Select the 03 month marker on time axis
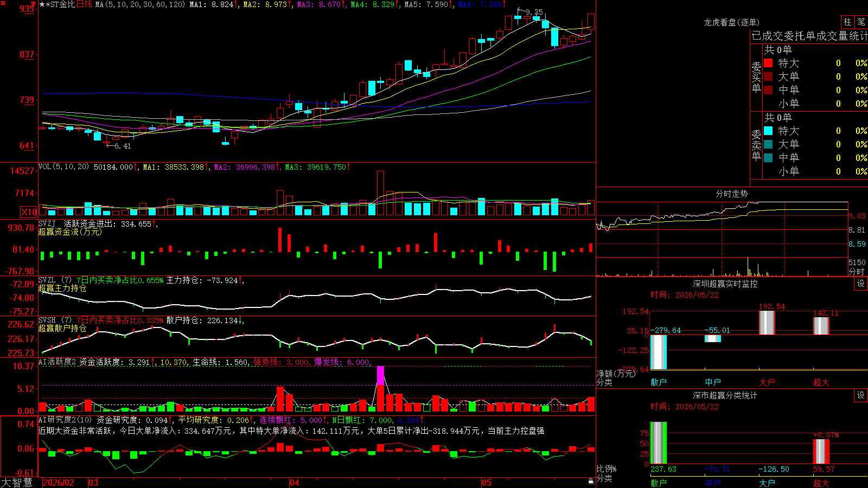The height and width of the screenshot is (488, 868). coord(93,483)
